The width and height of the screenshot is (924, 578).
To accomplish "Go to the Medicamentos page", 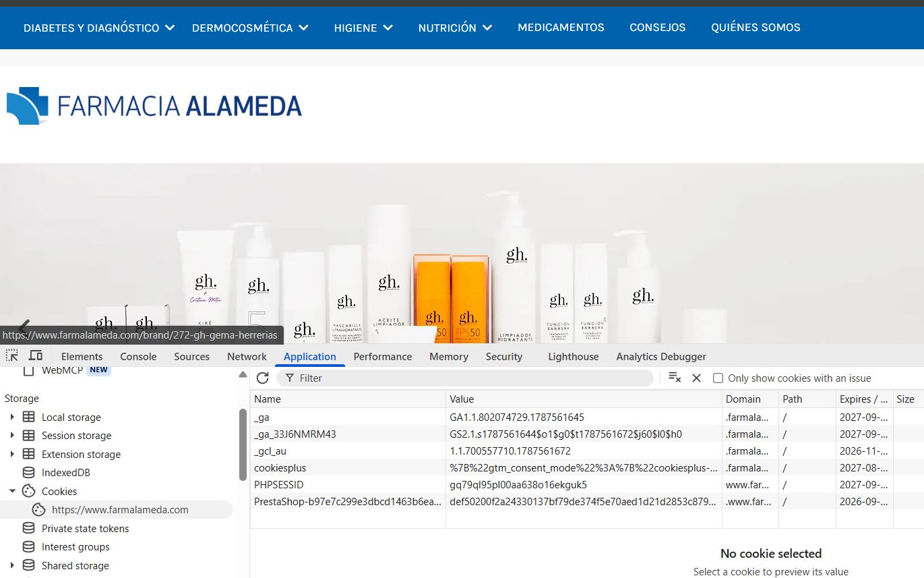I will coord(561,28).
